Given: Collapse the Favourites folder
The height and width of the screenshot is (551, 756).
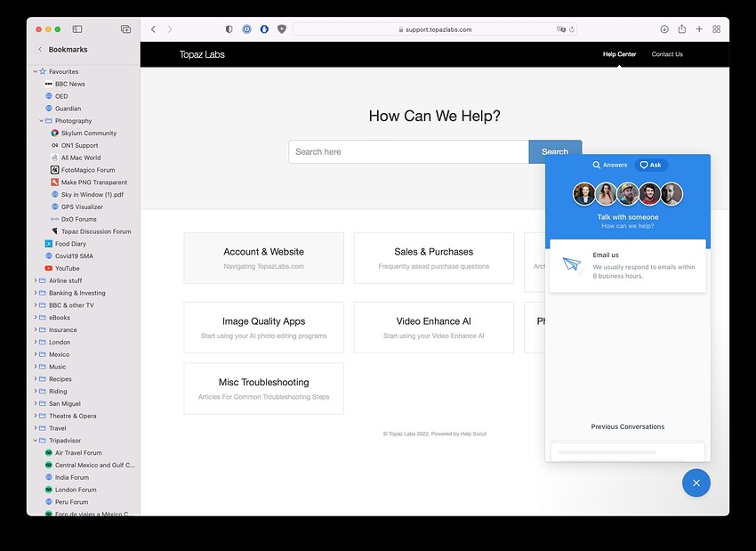Looking at the screenshot, I should 36,71.
